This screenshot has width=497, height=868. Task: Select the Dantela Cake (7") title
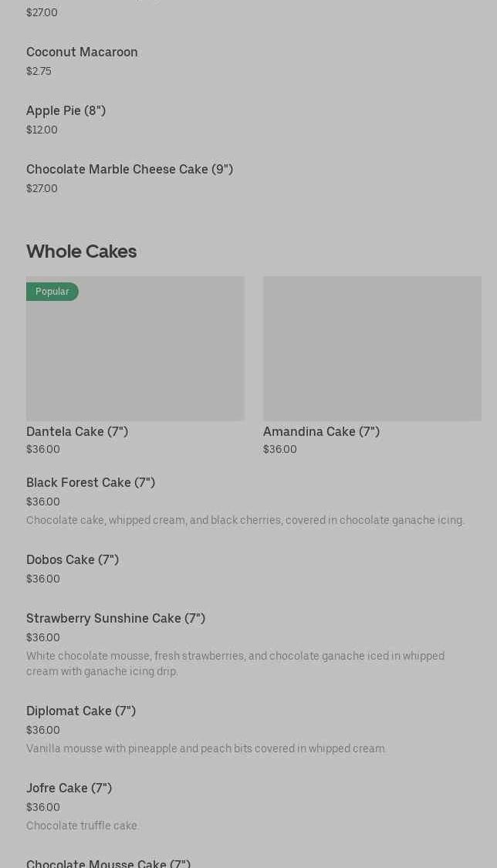[77, 432]
